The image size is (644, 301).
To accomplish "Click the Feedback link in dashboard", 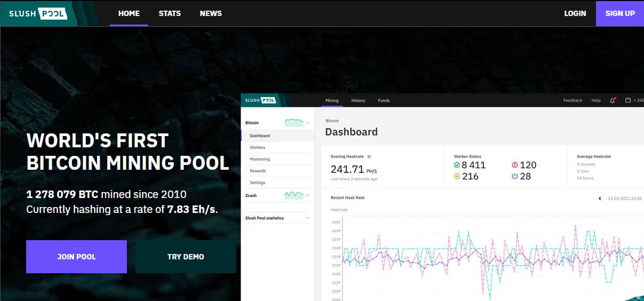I will 573,100.
